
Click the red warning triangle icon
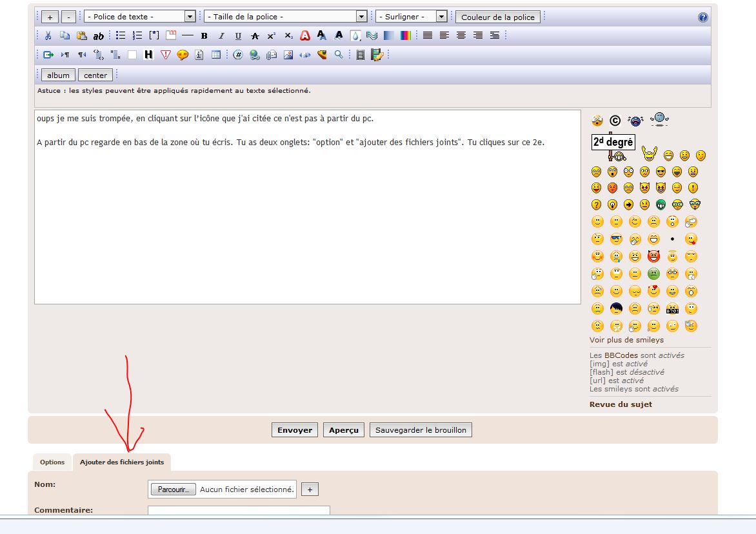click(165, 55)
